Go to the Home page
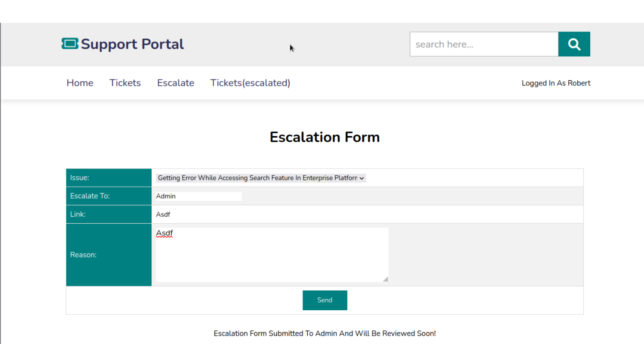The height and width of the screenshot is (344, 644). coord(80,83)
